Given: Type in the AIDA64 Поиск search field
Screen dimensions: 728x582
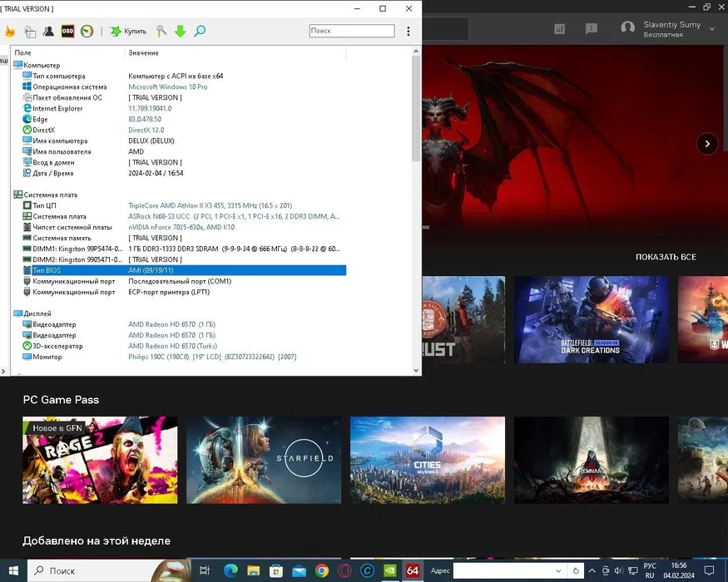Looking at the screenshot, I should point(351,31).
